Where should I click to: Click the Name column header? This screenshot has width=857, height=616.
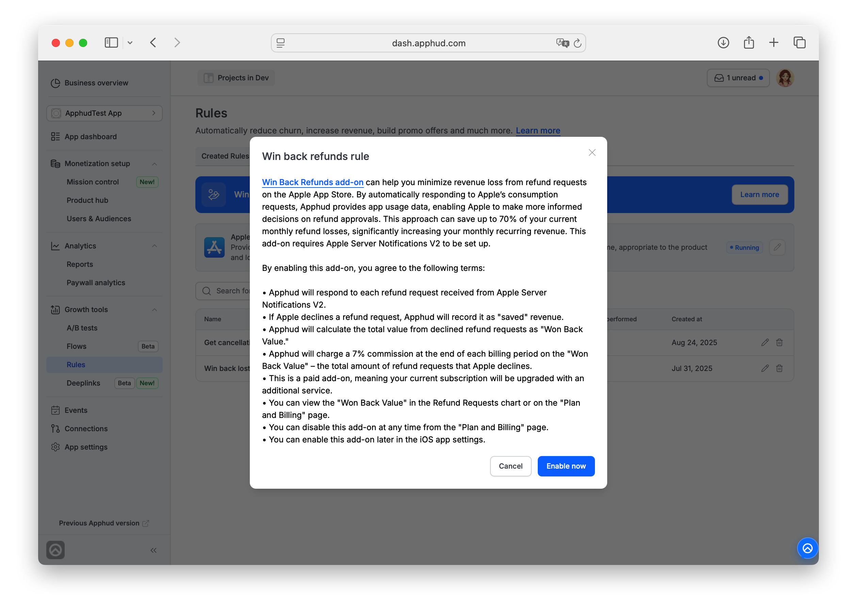(213, 319)
